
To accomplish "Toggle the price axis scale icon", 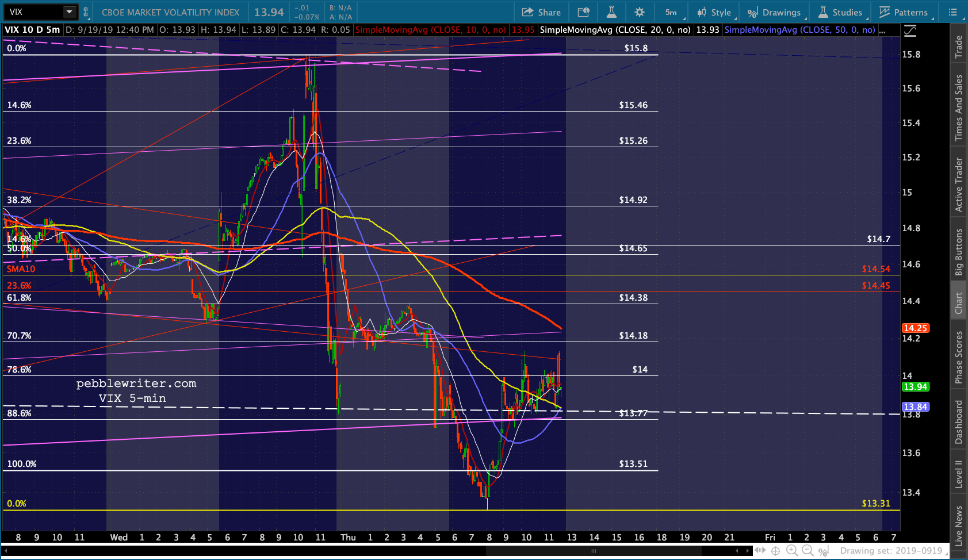I will tap(910, 31).
